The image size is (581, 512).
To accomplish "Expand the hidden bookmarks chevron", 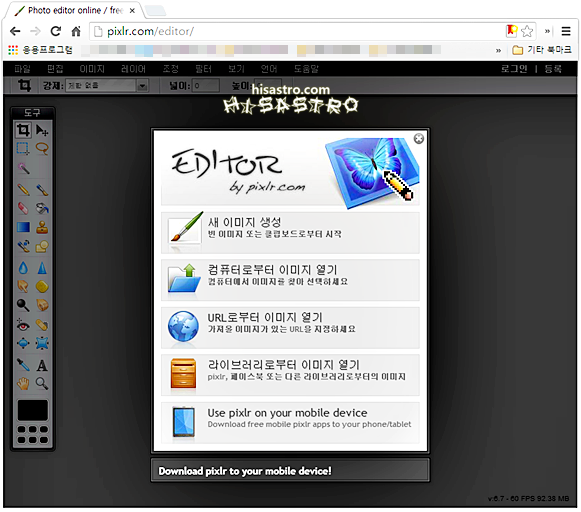I will click(498, 50).
